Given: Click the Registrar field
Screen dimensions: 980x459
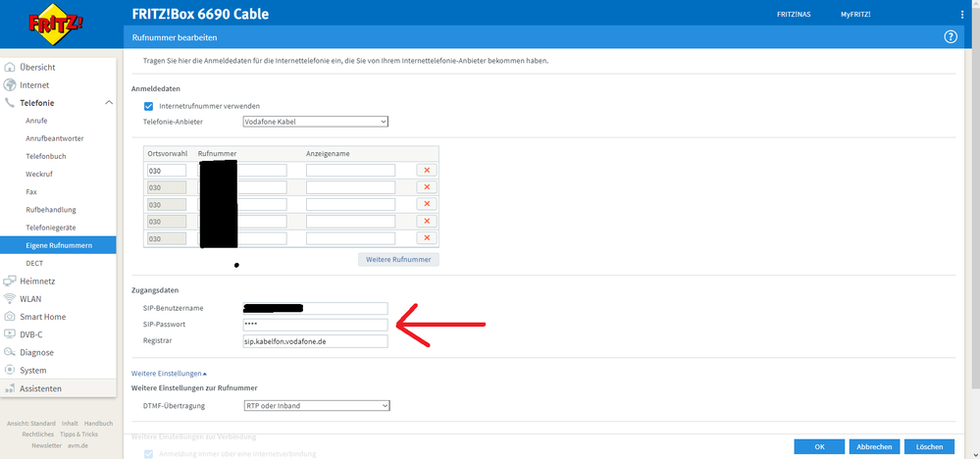Looking at the screenshot, I should pyautogui.click(x=315, y=341).
